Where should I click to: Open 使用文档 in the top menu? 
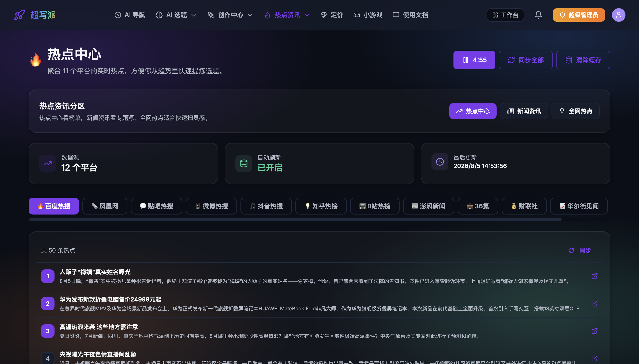(410, 15)
